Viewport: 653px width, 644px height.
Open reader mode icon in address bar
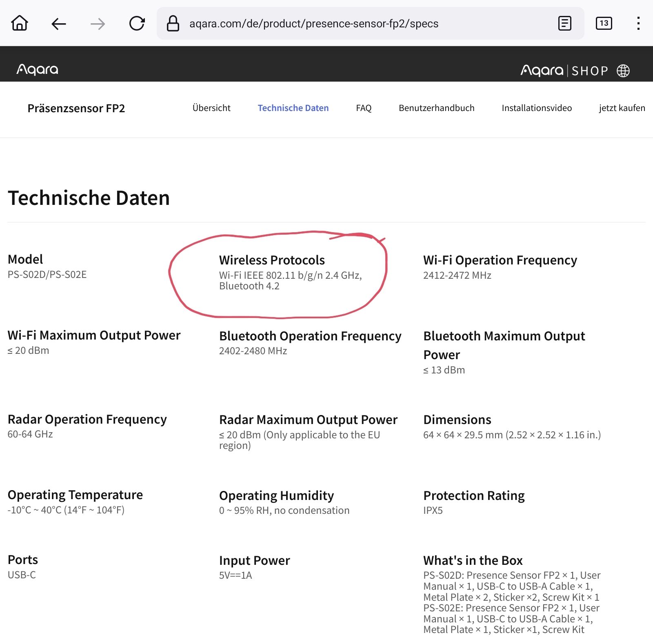(565, 23)
